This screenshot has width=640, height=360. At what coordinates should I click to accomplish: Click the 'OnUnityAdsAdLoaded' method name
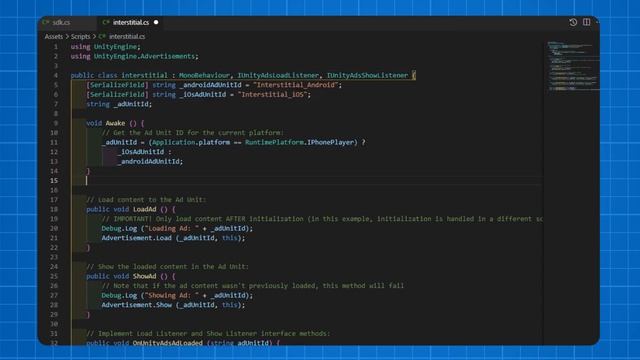point(167,343)
